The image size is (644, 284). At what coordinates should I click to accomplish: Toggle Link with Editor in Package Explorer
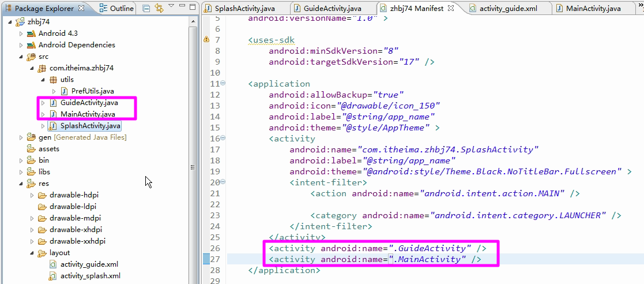coord(159,8)
